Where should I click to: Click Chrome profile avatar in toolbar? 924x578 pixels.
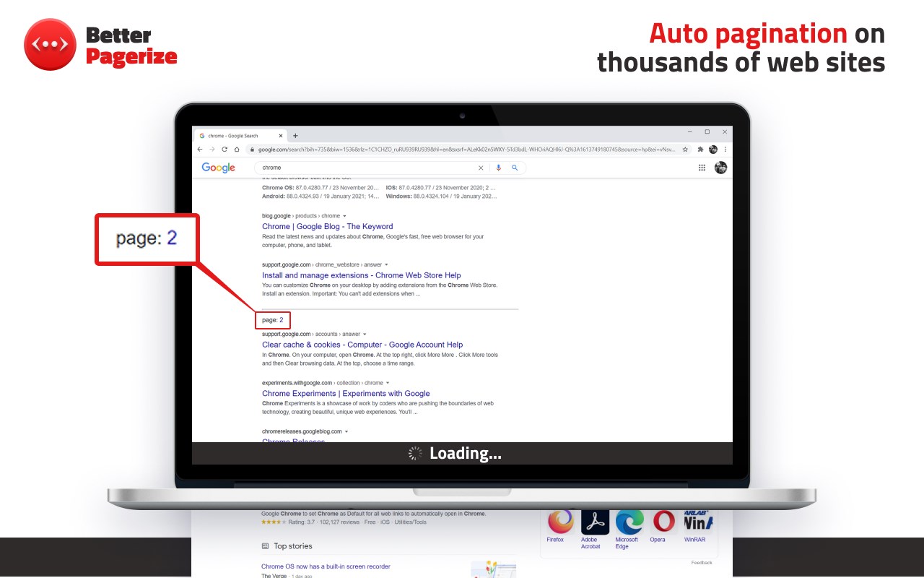pos(713,150)
